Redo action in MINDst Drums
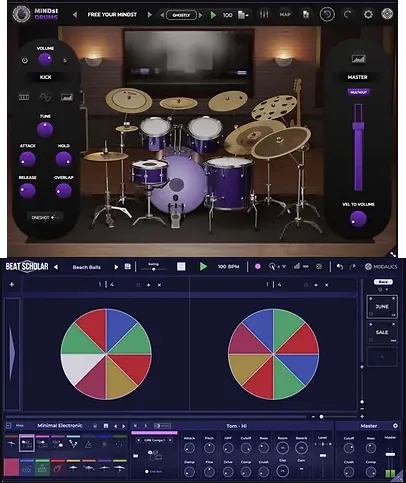406x483 pixels. click(348, 14)
